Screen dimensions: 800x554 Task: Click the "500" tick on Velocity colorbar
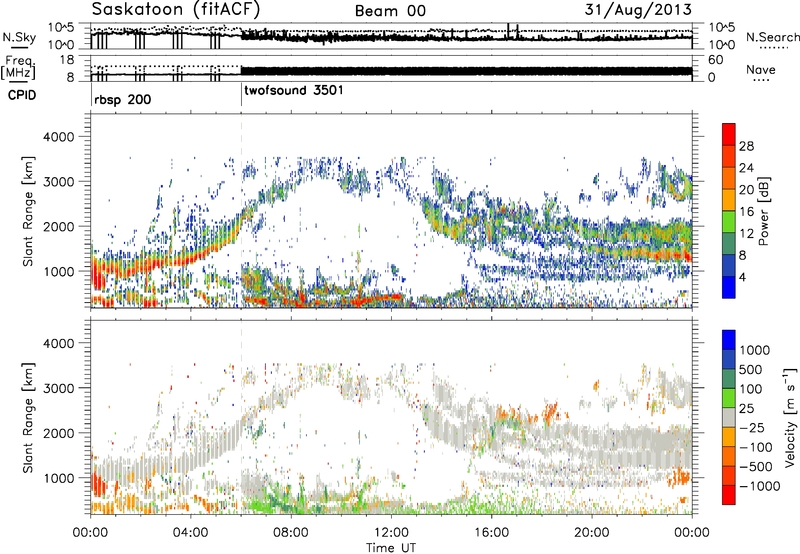click(751, 369)
